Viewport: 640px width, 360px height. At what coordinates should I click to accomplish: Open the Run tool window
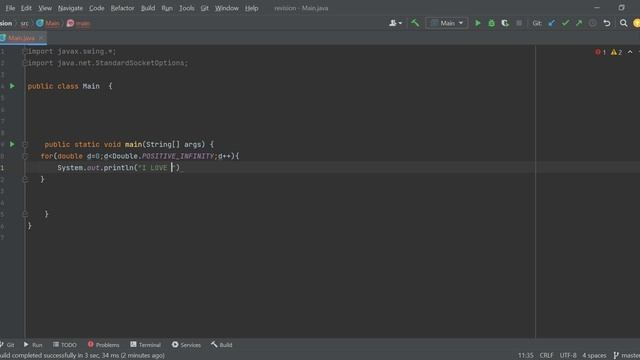point(33,345)
